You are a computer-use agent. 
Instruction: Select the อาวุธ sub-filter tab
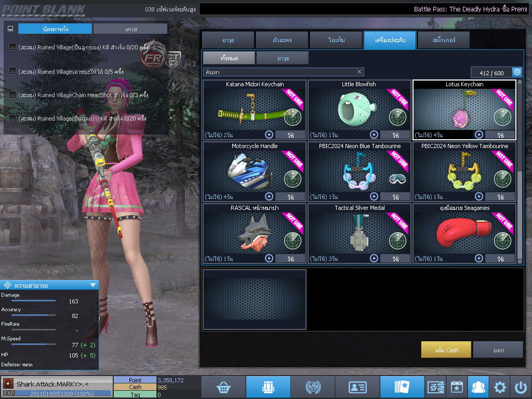283,58
